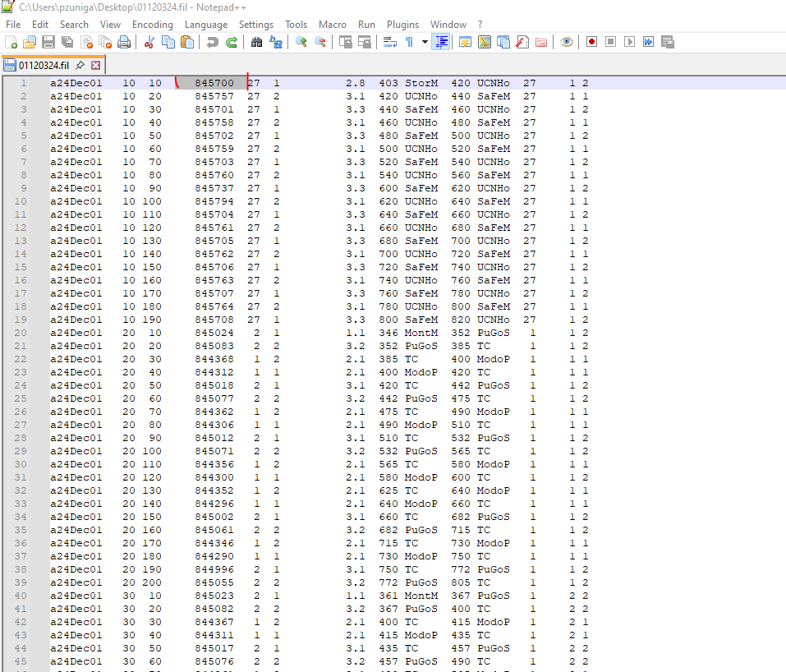
Task: Close the 01120324.fil tab
Action: 96,65
